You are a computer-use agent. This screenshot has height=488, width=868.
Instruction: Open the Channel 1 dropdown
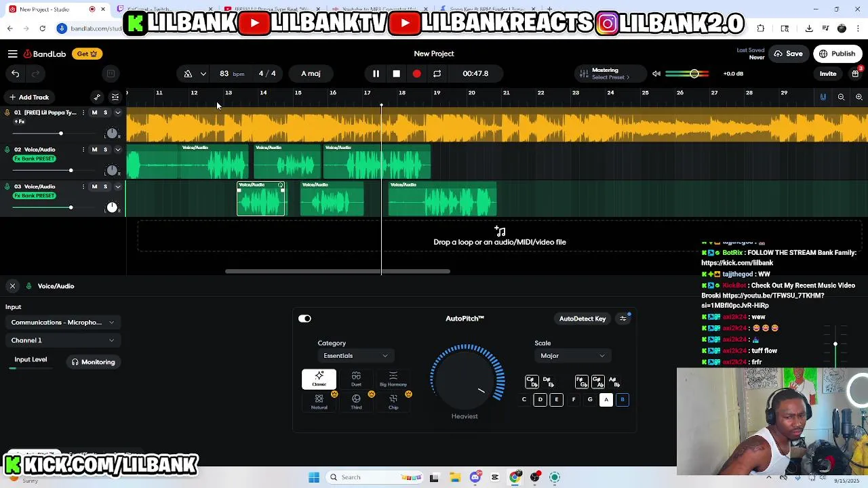[x=62, y=340]
